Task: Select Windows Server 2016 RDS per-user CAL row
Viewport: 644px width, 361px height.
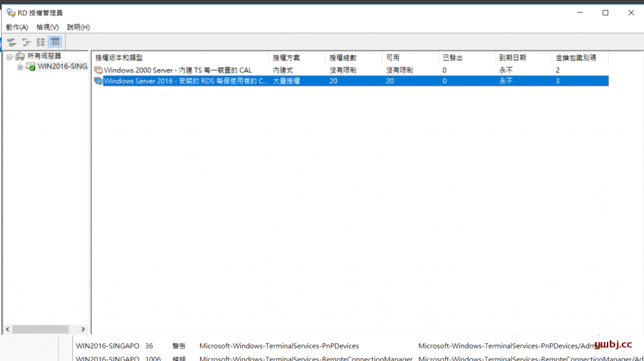Action: pos(351,81)
